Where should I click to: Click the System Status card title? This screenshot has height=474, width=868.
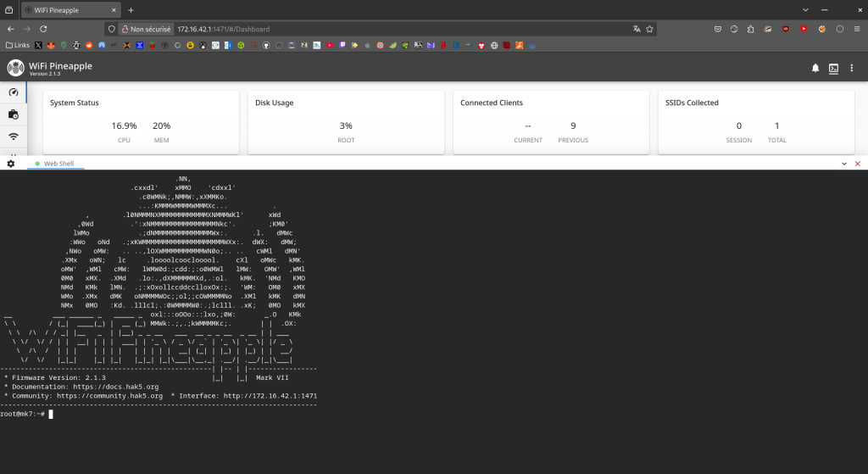click(75, 103)
